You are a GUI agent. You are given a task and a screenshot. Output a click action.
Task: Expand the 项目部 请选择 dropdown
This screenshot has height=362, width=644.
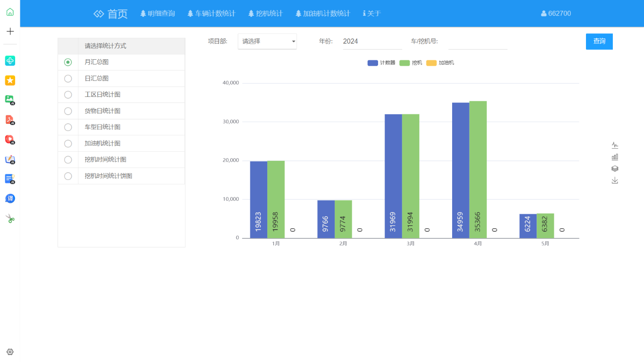tap(267, 42)
